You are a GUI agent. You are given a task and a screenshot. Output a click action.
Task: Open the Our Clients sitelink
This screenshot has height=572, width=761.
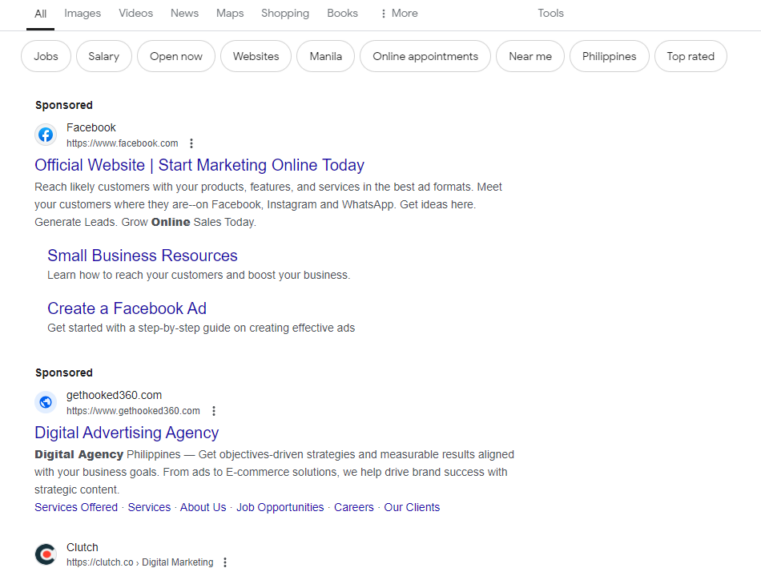(412, 507)
